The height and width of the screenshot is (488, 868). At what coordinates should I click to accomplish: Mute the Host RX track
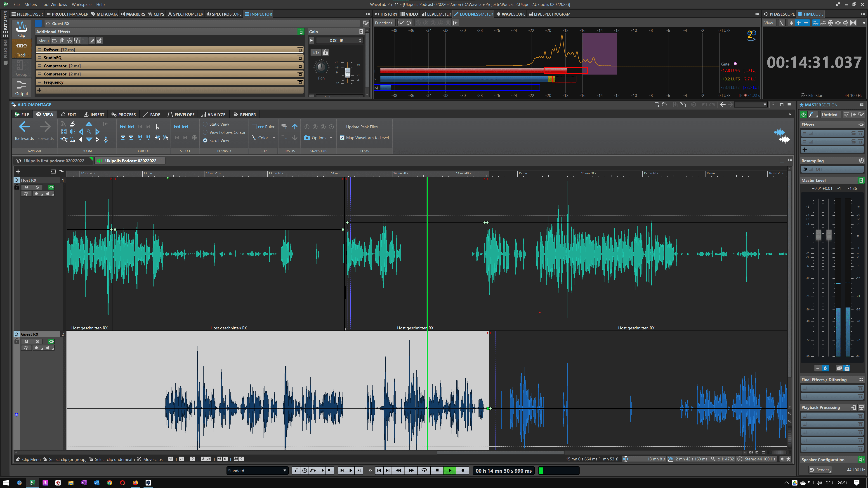pos(26,187)
